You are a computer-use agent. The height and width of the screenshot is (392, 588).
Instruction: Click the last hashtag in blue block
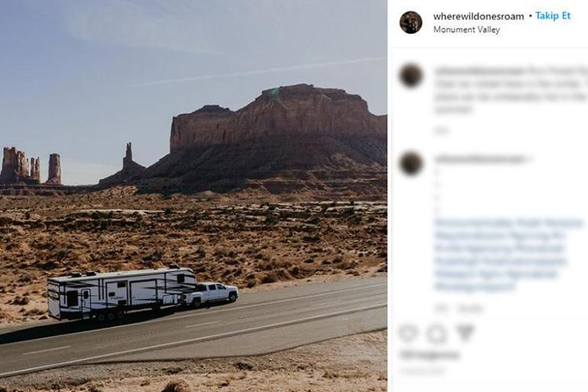475,287
